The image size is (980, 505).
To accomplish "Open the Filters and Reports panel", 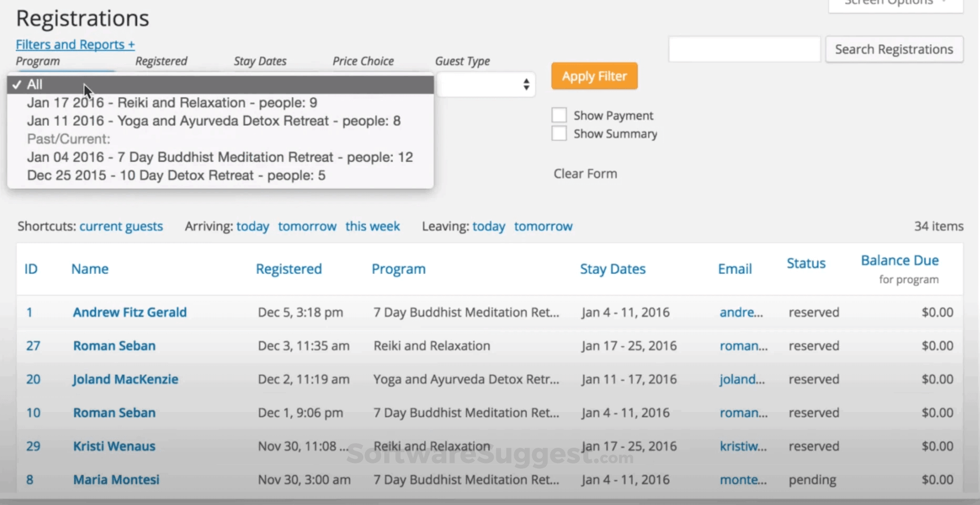I will [x=75, y=44].
